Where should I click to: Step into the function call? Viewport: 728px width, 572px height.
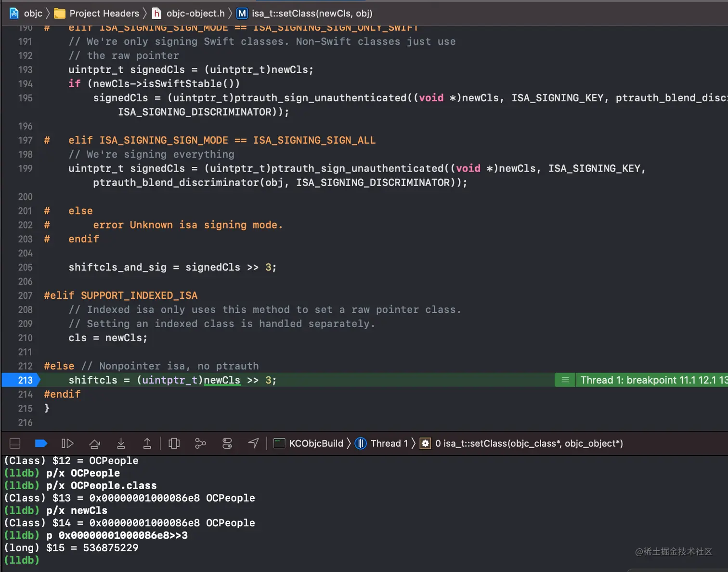[121, 443]
